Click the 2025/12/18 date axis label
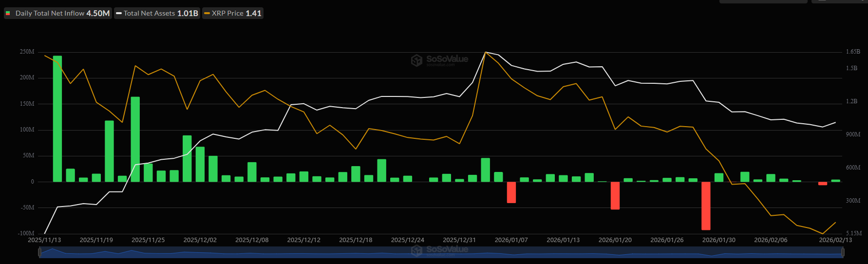This screenshot has height=264, width=868. pos(356,240)
